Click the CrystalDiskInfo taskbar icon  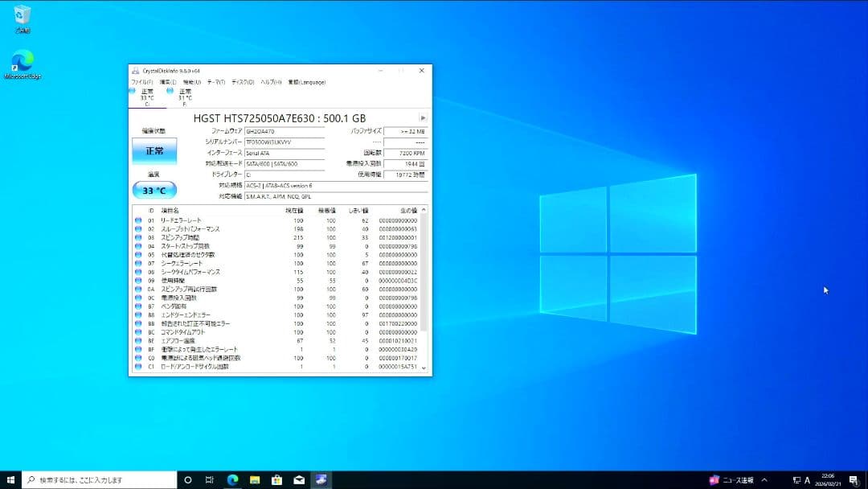pos(321,479)
